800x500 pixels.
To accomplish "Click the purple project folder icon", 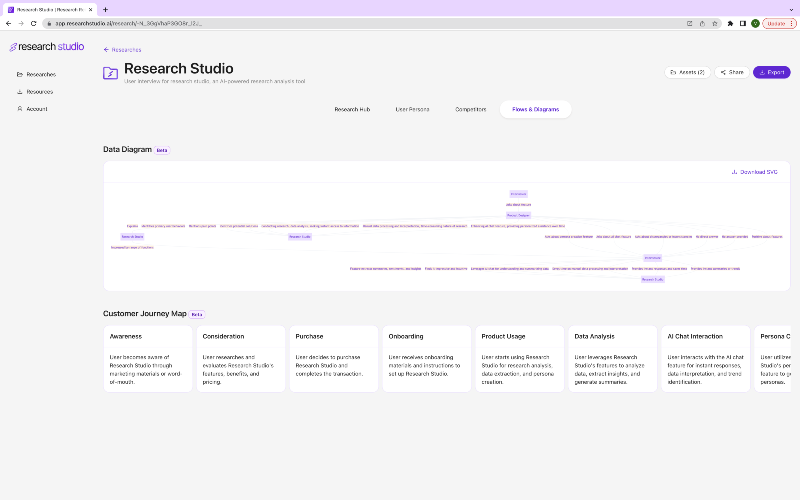I will [110, 73].
